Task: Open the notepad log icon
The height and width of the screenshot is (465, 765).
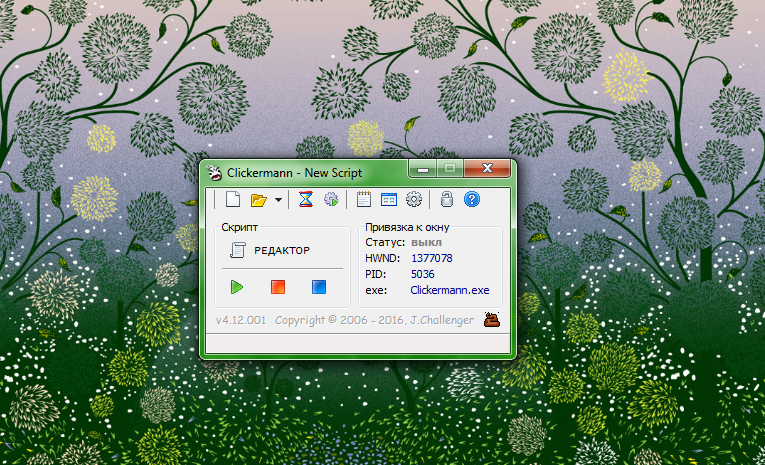Action: pos(363,200)
